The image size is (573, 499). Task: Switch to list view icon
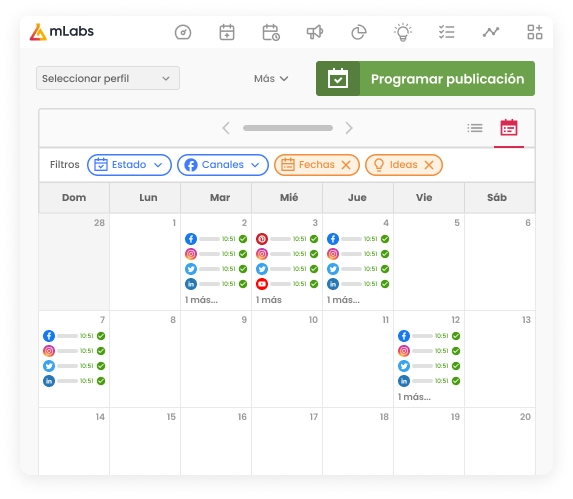[475, 128]
